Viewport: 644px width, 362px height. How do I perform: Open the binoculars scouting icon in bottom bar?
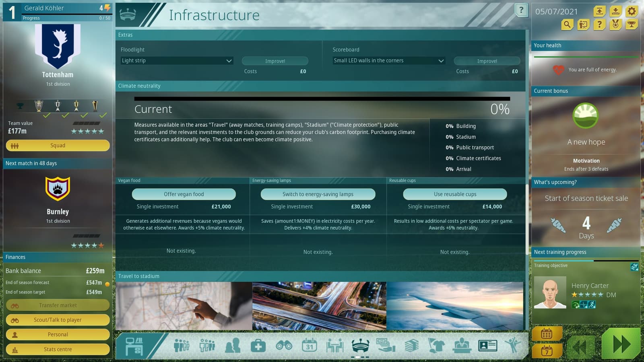point(284,345)
